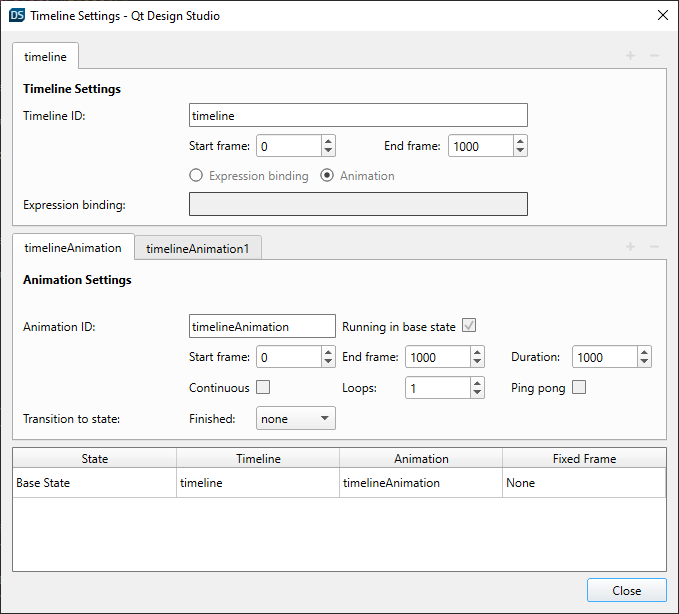
Task: Click the Animation ID input field
Action: 262,326
